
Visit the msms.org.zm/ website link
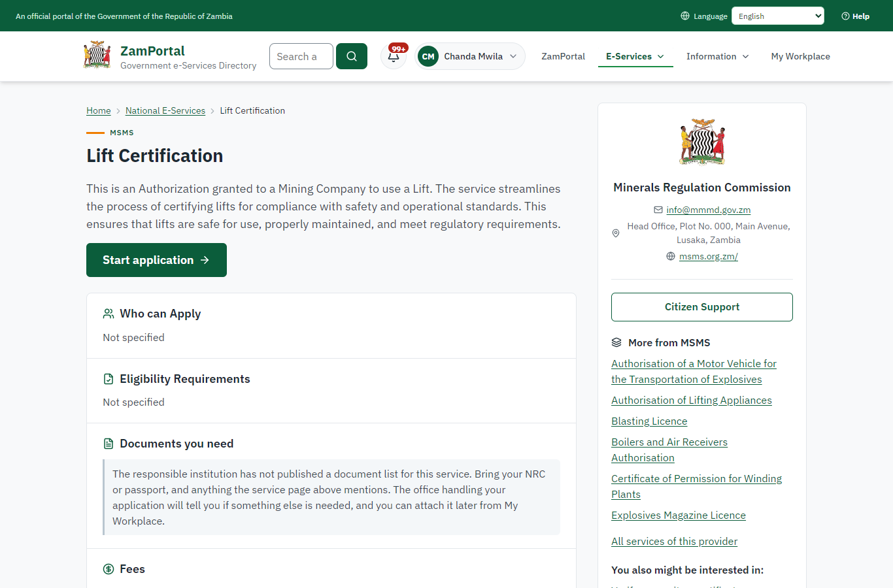pyautogui.click(x=709, y=256)
